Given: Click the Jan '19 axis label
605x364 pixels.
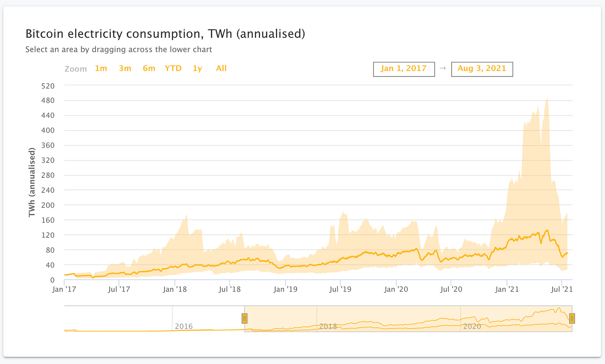Looking at the screenshot, I should tap(285, 289).
